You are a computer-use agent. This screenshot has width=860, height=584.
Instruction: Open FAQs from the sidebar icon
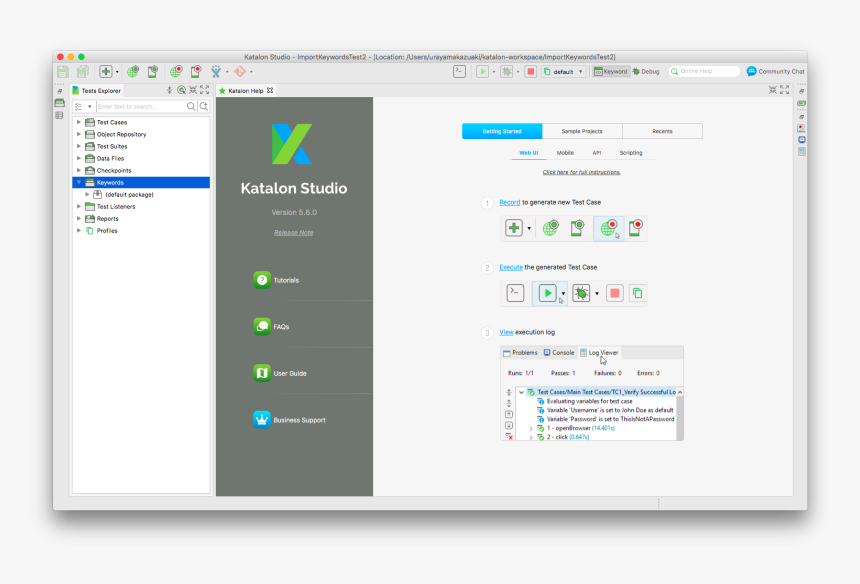tap(262, 326)
